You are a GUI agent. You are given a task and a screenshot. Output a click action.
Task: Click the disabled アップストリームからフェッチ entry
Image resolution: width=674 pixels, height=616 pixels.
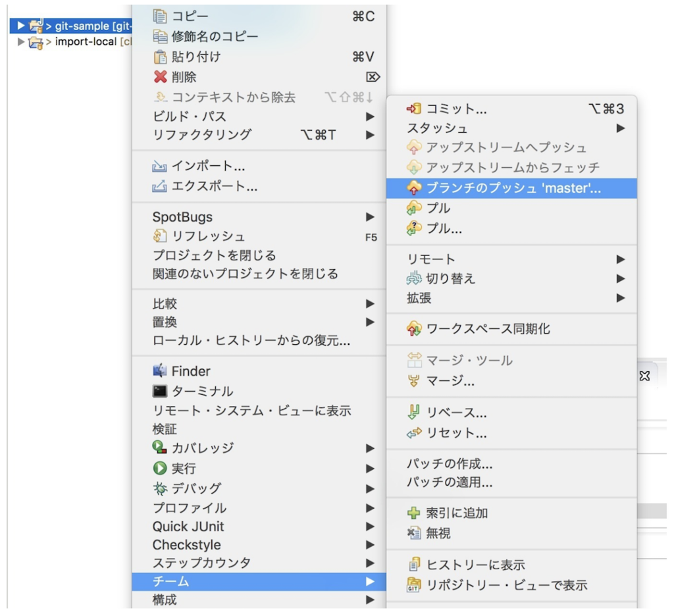(511, 167)
